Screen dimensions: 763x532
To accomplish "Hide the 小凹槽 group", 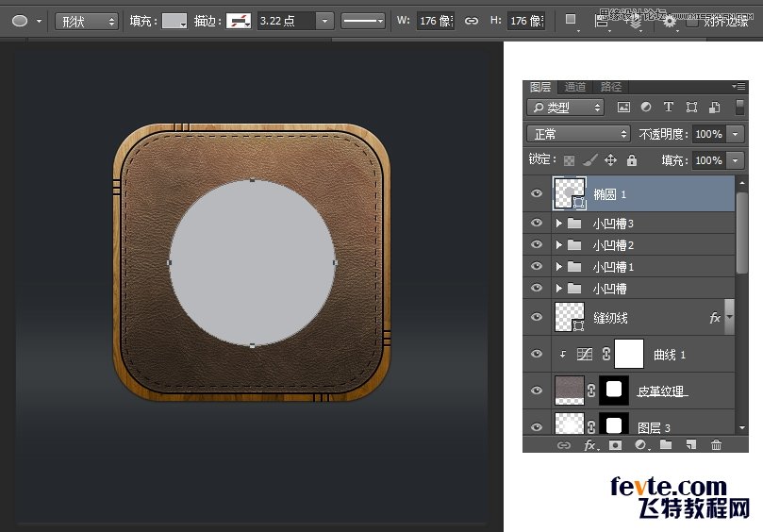I will tap(537, 288).
